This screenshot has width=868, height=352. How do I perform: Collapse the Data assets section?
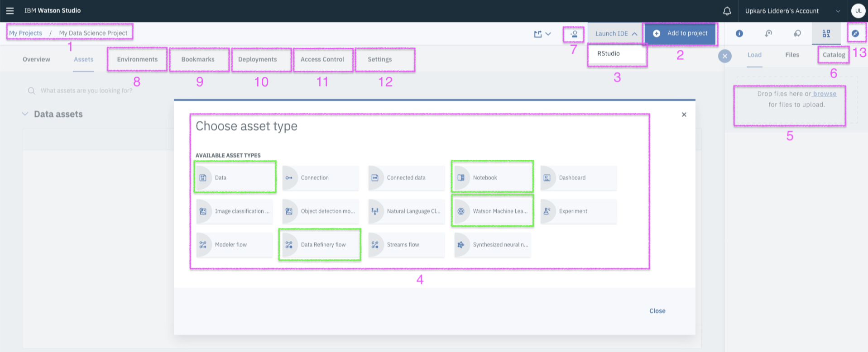click(x=25, y=114)
